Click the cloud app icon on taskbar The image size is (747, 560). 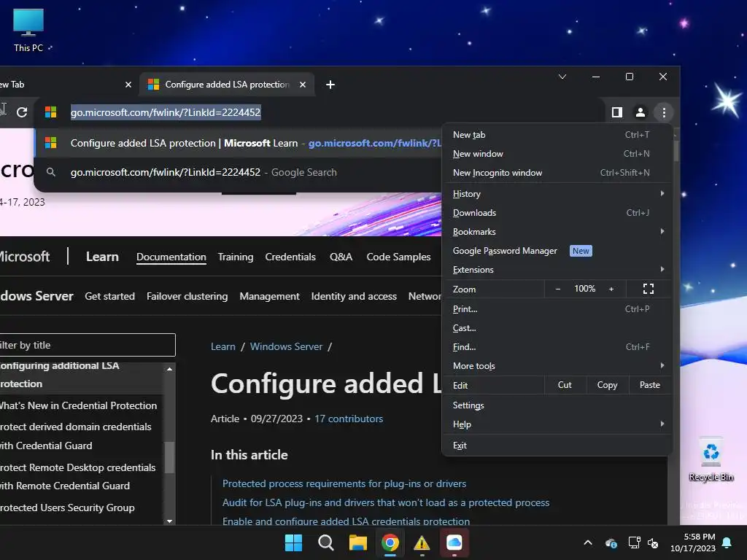pyautogui.click(x=454, y=542)
